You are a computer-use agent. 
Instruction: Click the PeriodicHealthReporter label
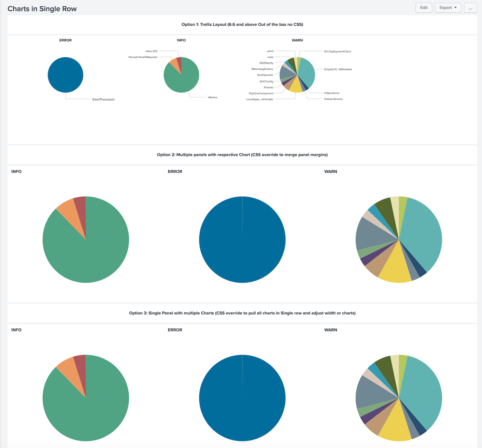pos(143,57)
